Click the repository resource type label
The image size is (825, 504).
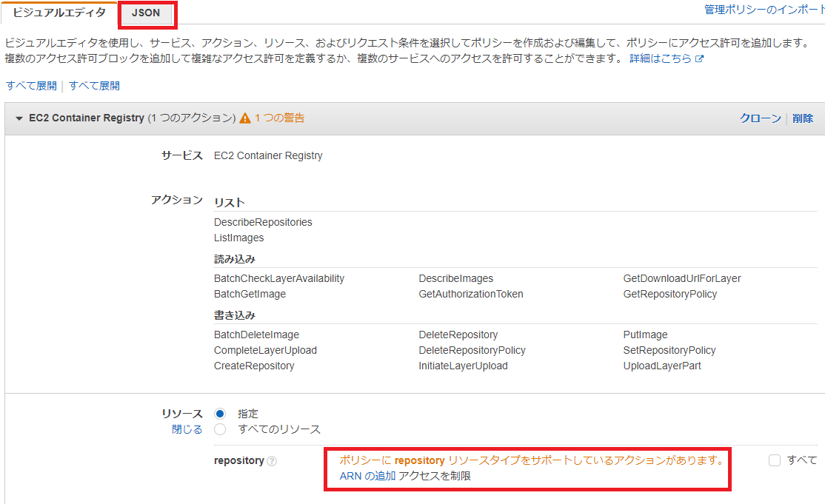[239, 460]
